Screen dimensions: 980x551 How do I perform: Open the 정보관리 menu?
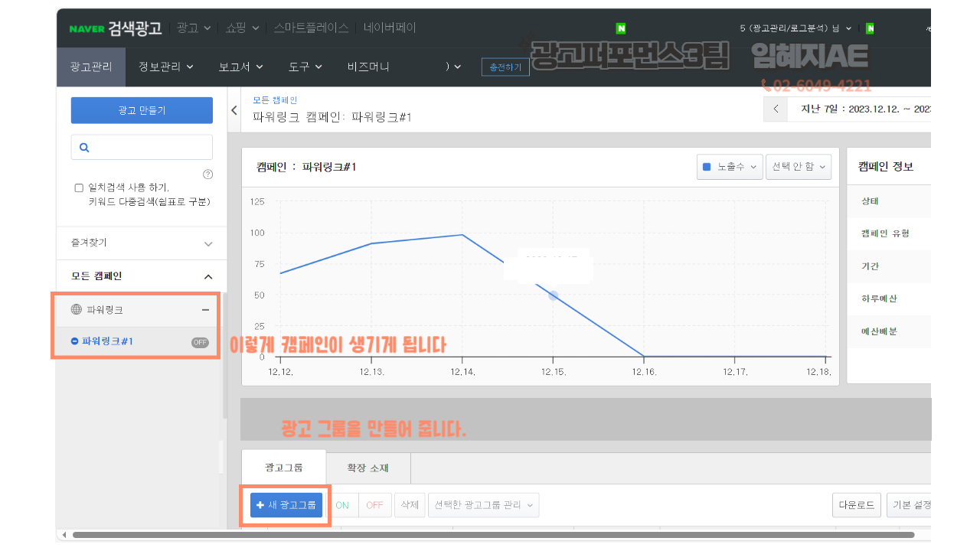coord(165,67)
